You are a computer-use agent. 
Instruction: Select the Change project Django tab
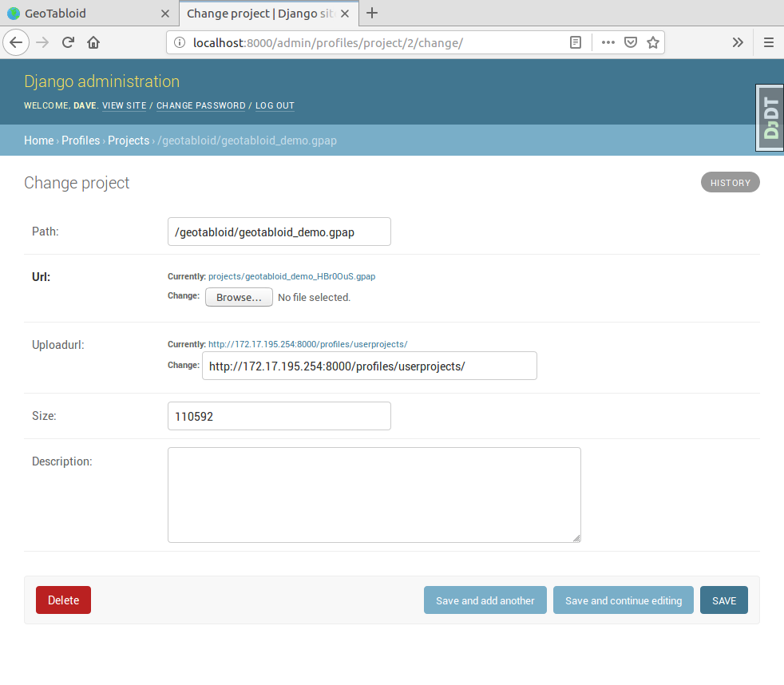[x=269, y=14]
